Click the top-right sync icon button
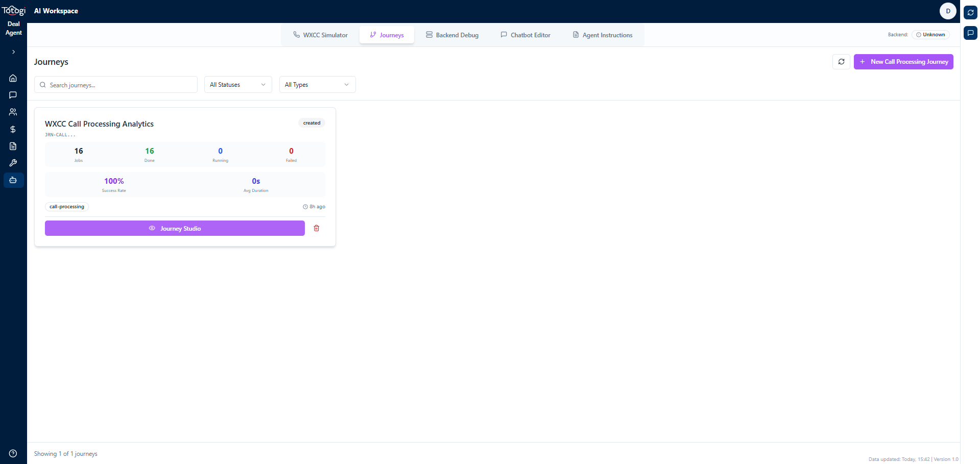 point(970,12)
